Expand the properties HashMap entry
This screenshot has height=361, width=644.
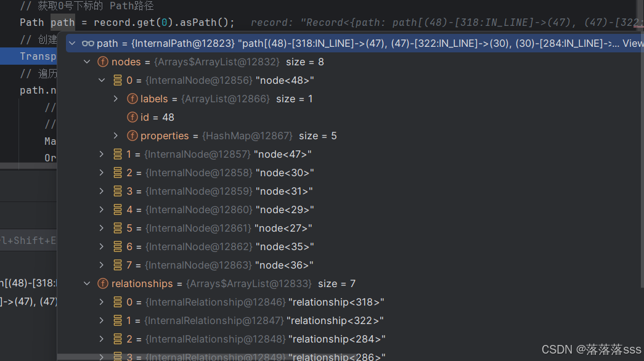pos(116,136)
